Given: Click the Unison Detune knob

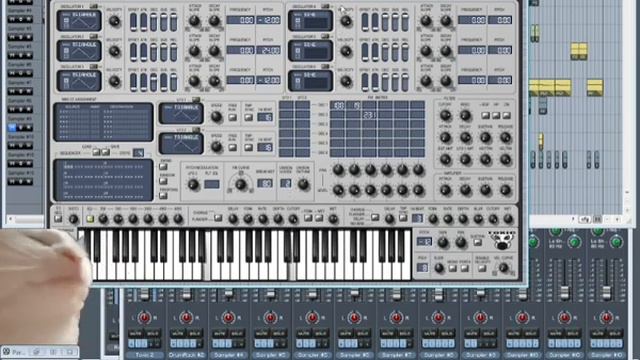Looking at the screenshot, I should [x=303, y=184].
